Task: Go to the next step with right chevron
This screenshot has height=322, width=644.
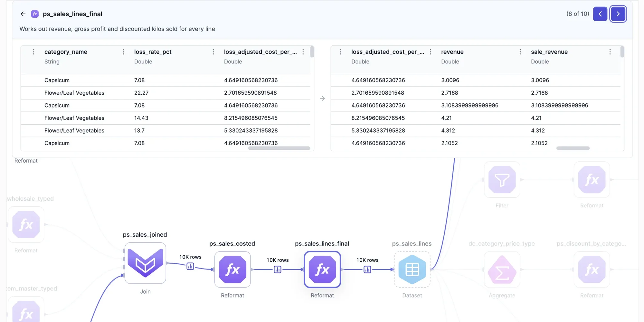Action: (618, 14)
